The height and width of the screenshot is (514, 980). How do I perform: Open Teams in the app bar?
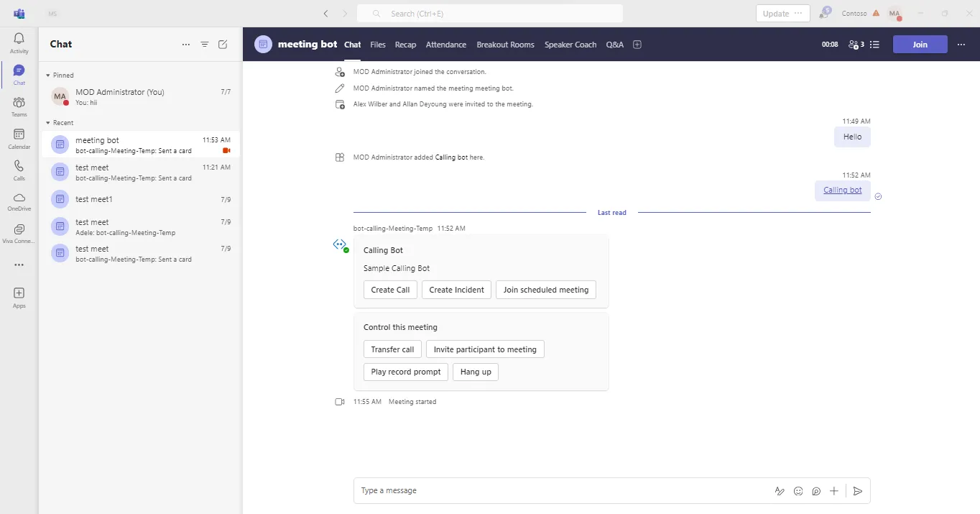(19, 106)
